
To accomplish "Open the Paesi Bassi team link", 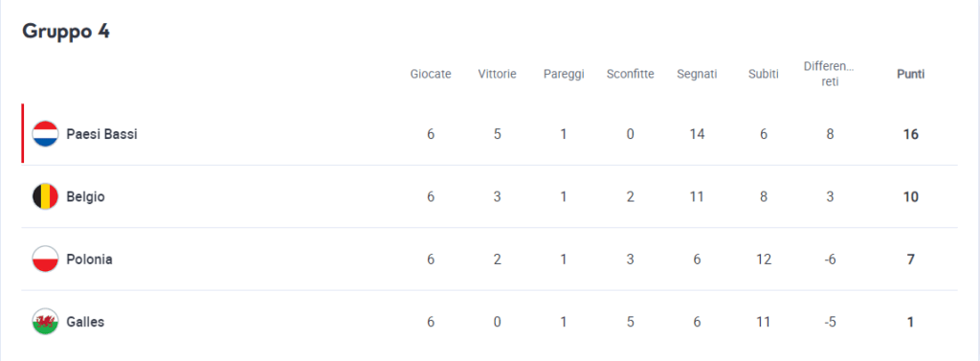I will click(x=101, y=134).
